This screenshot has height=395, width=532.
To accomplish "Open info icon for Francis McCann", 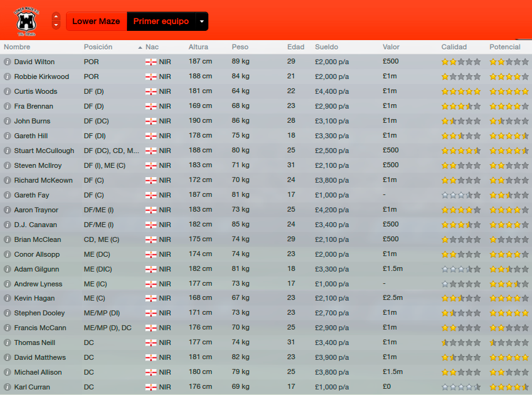I will [7, 328].
